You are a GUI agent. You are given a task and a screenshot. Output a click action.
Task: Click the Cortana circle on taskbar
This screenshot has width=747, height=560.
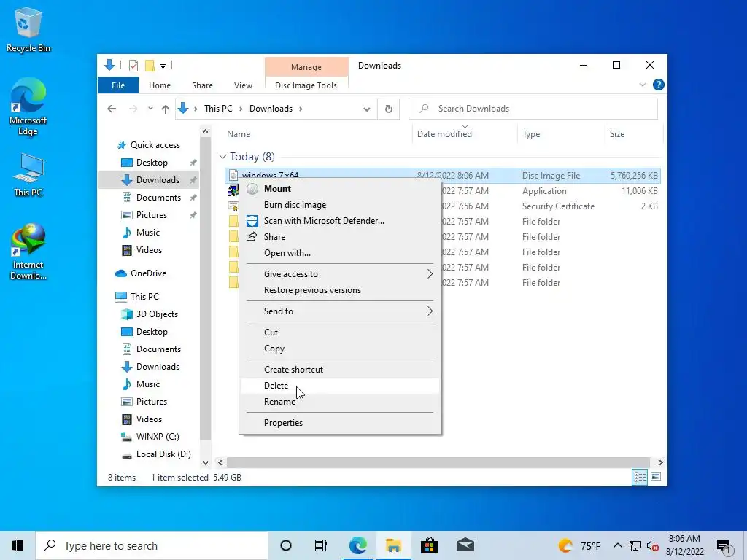click(286, 545)
